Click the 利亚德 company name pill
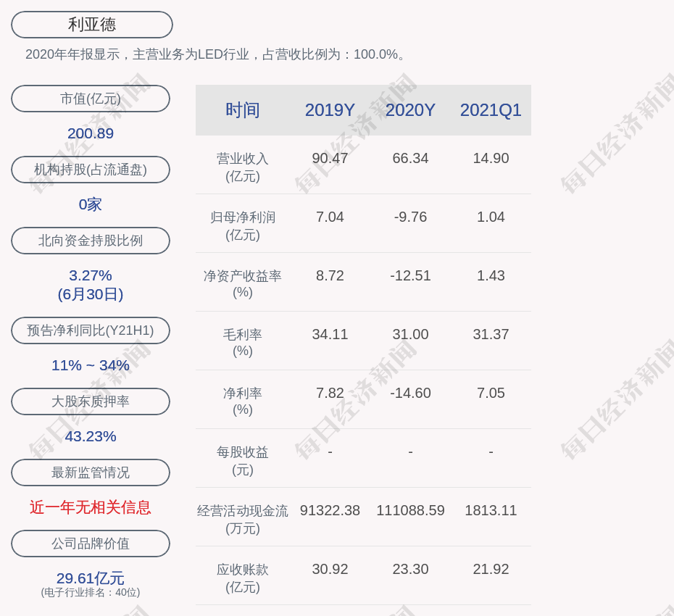This screenshot has width=674, height=616. tap(92, 25)
